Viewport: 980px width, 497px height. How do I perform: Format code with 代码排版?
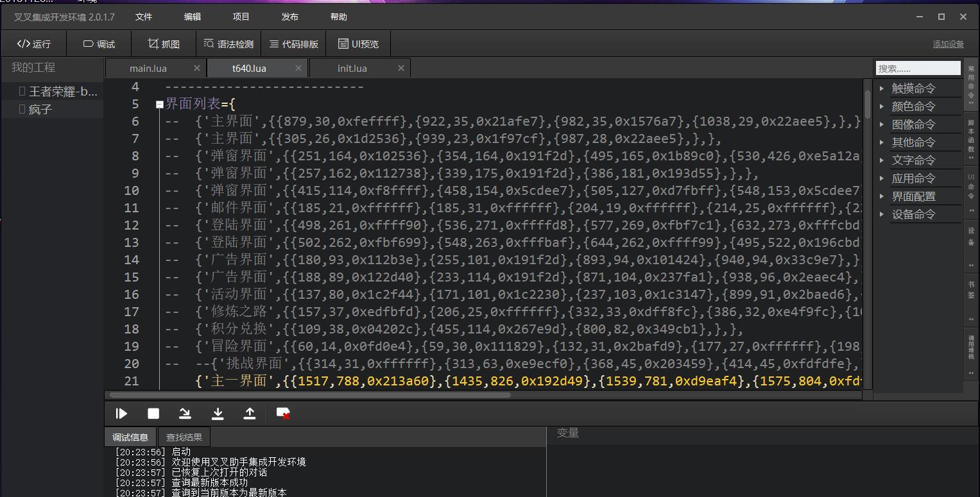[294, 44]
